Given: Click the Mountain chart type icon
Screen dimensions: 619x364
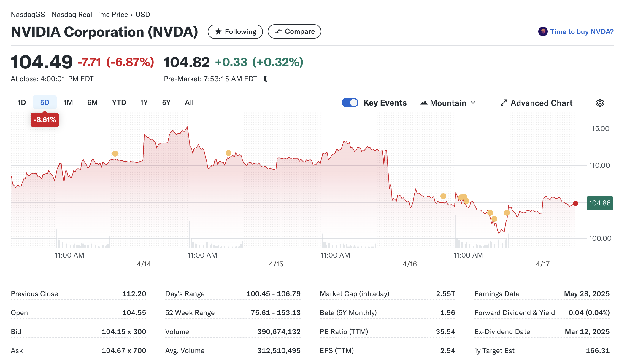Looking at the screenshot, I should coord(424,103).
